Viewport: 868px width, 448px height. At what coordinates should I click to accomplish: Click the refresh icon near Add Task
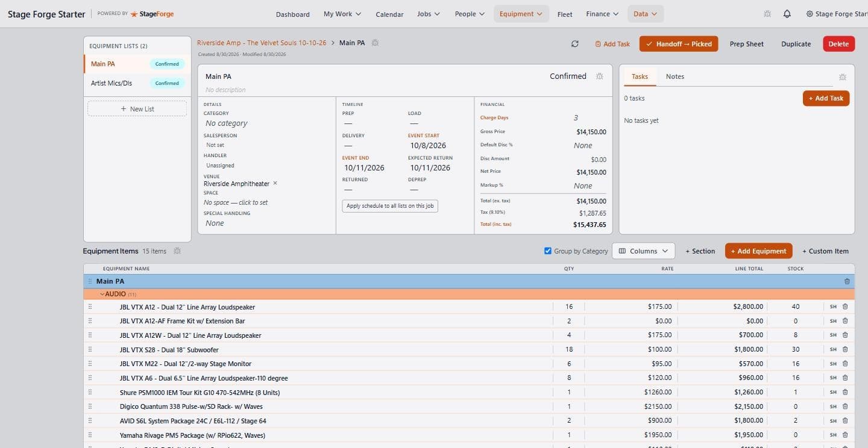[x=575, y=44]
